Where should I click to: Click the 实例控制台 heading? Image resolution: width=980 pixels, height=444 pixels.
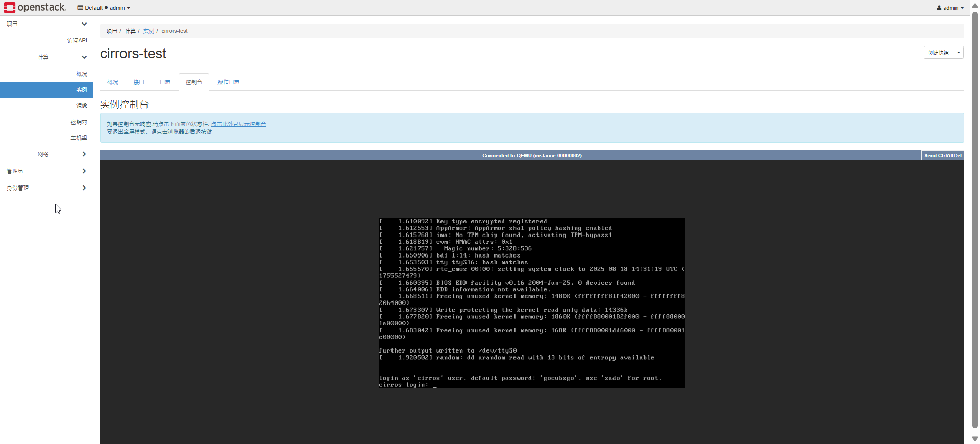[124, 104]
